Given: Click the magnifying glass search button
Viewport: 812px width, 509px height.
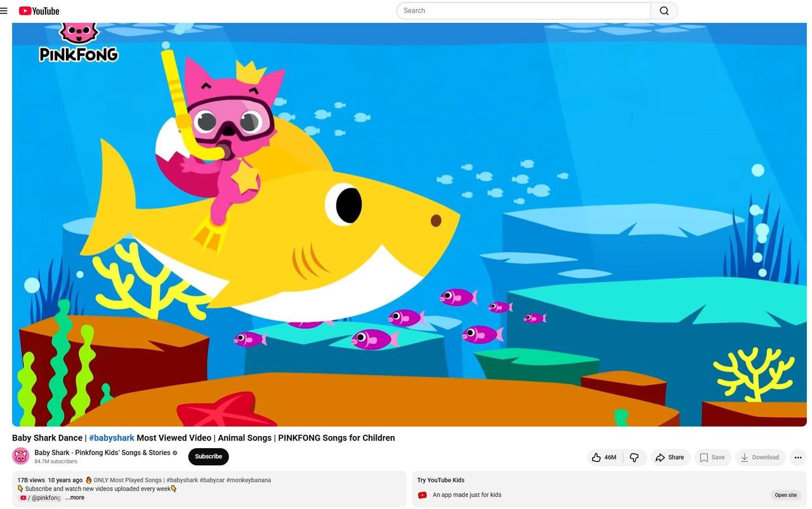Looking at the screenshot, I should coord(664,11).
